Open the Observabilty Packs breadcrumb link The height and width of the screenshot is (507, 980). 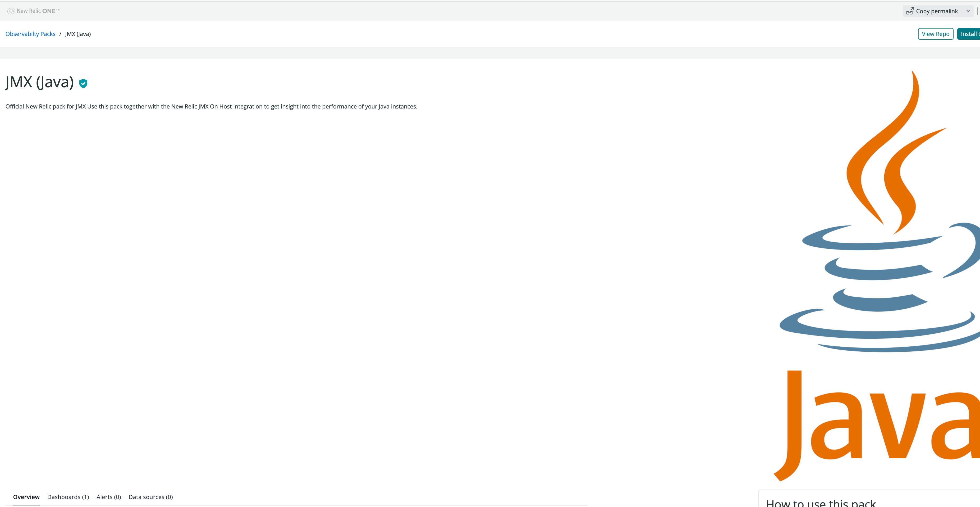tap(30, 34)
